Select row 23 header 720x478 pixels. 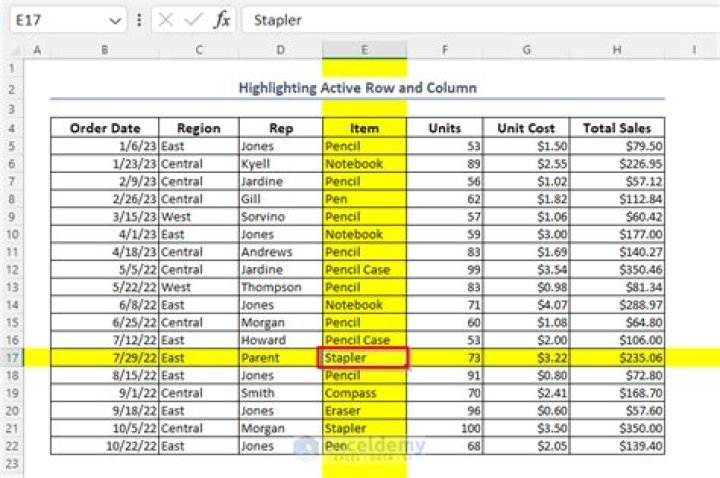12,464
